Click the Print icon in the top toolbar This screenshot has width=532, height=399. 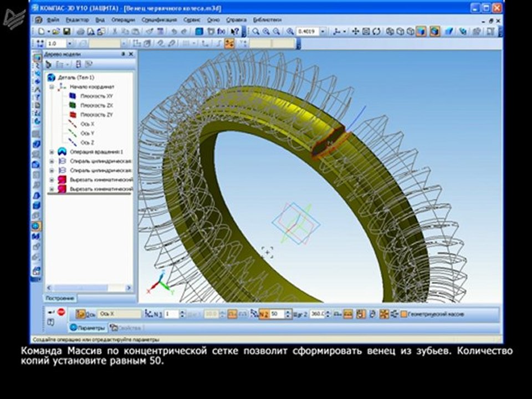coord(80,32)
